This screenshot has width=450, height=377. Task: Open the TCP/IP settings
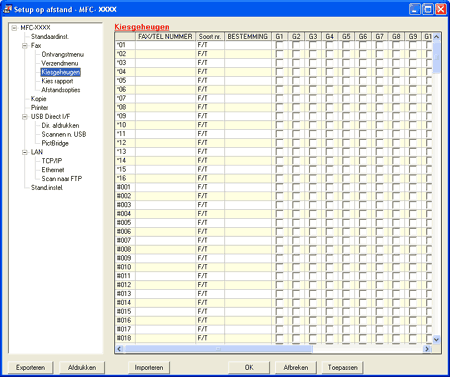tap(52, 161)
